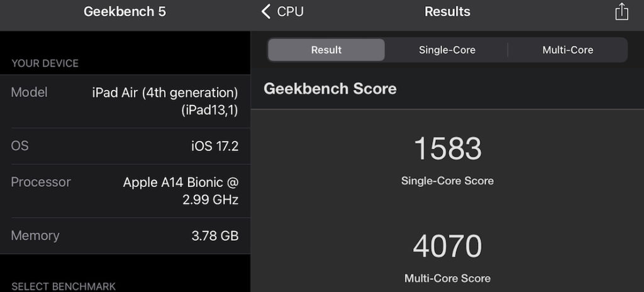
Task: Select the Result segment
Action: (326, 50)
